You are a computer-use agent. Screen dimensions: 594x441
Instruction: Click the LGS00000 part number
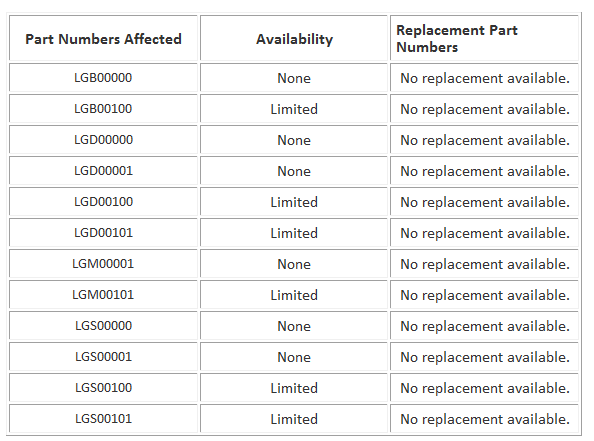103,326
